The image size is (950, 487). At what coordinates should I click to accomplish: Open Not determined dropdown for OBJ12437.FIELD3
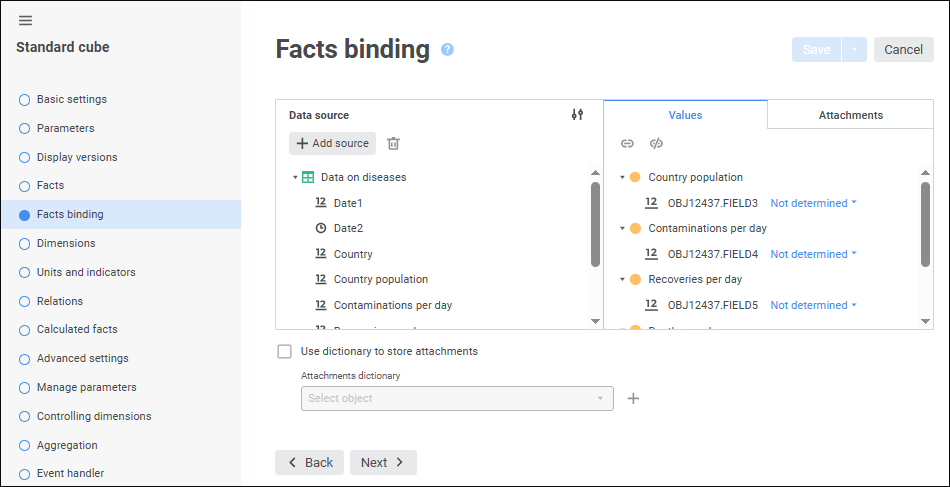click(x=814, y=203)
